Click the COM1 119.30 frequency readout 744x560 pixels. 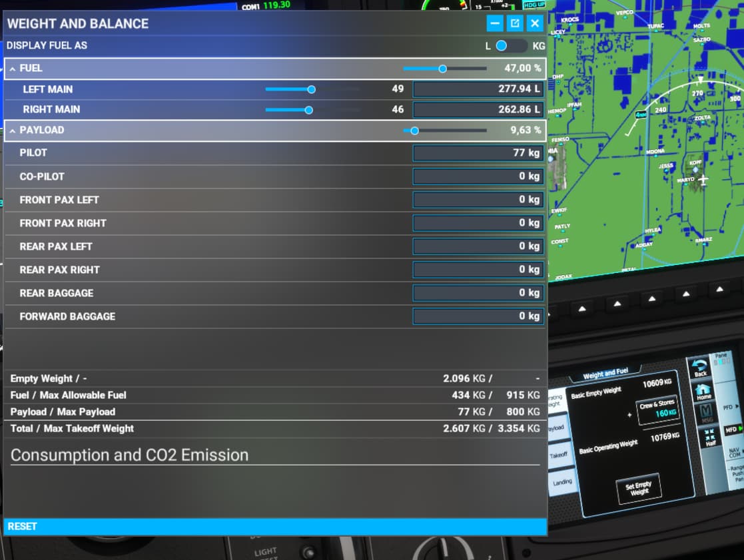coord(266,6)
